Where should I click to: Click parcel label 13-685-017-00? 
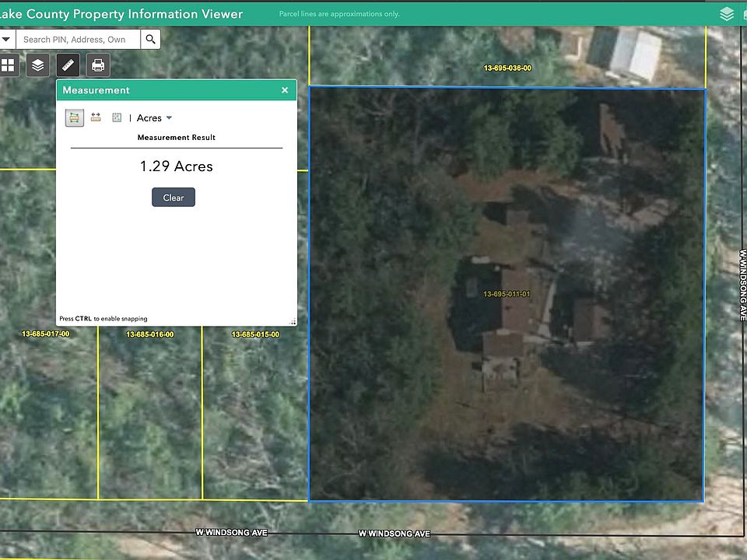[45, 334]
